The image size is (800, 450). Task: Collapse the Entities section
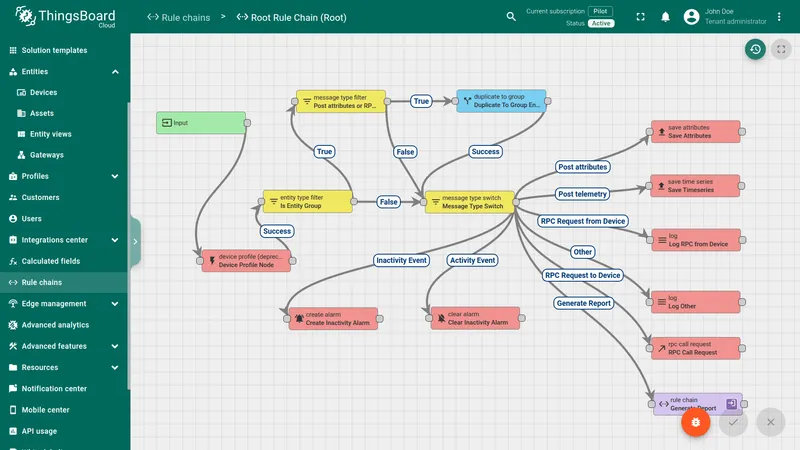click(115, 71)
